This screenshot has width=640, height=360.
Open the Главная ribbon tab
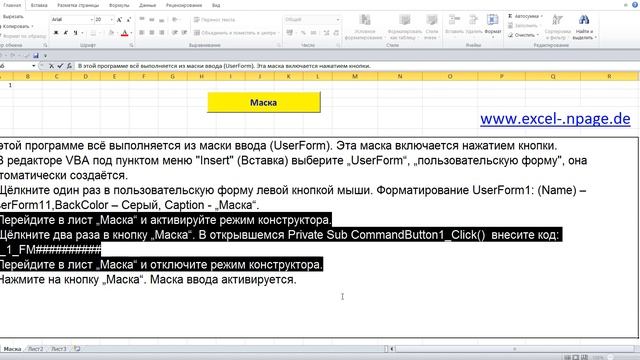[x=12, y=5]
